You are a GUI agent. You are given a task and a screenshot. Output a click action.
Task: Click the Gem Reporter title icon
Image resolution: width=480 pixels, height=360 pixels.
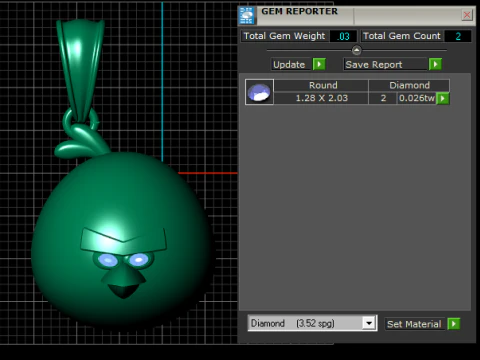pyautogui.click(x=247, y=15)
